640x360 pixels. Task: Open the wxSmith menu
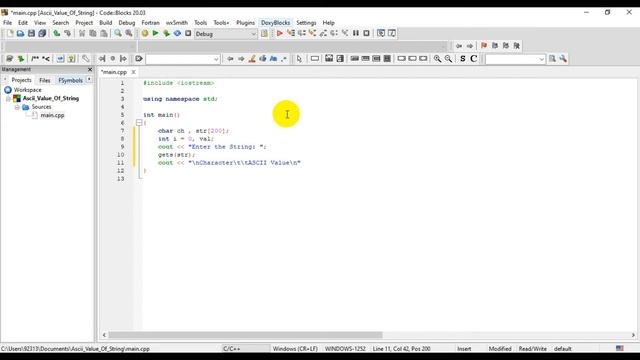pyautogui.click(x=177, y=23)
